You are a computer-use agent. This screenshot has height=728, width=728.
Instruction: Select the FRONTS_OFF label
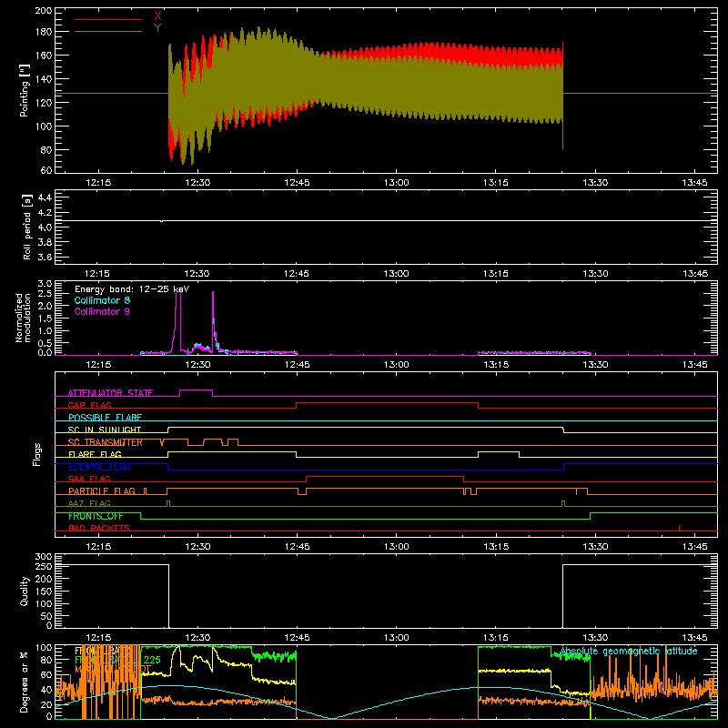96,516
